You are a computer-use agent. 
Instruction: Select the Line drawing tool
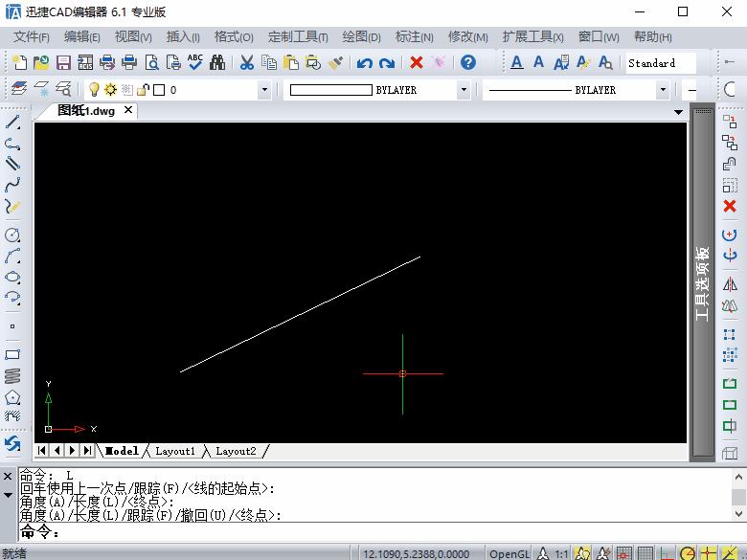point(12,123)
